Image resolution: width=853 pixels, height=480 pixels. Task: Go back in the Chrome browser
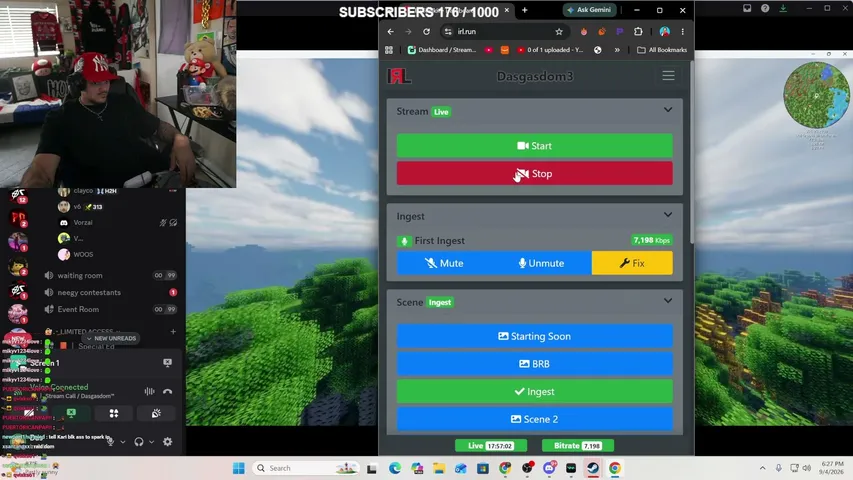pyautogui.click(x=391, y=32)
